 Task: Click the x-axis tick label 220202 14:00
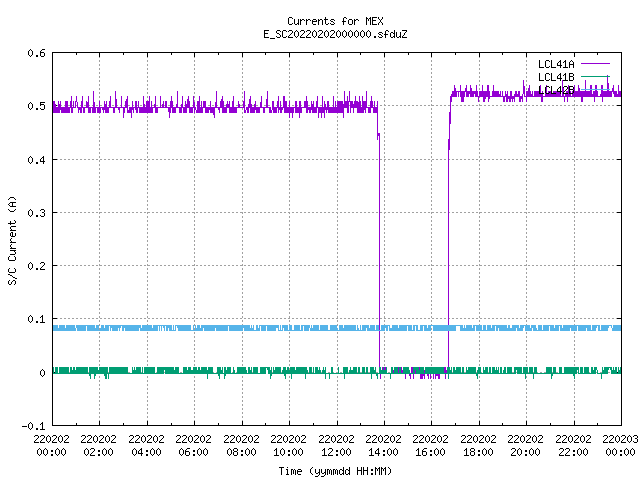383,445
